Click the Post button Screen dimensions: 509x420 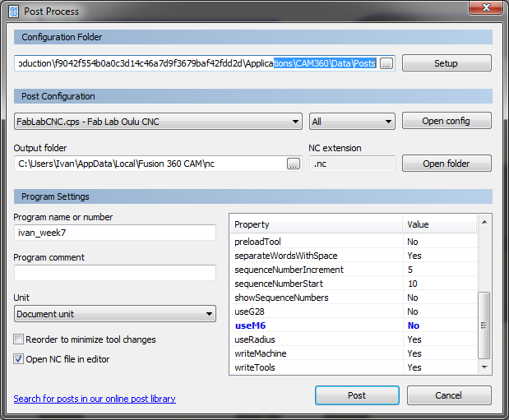pyautogui.click(x=357, y=395)
